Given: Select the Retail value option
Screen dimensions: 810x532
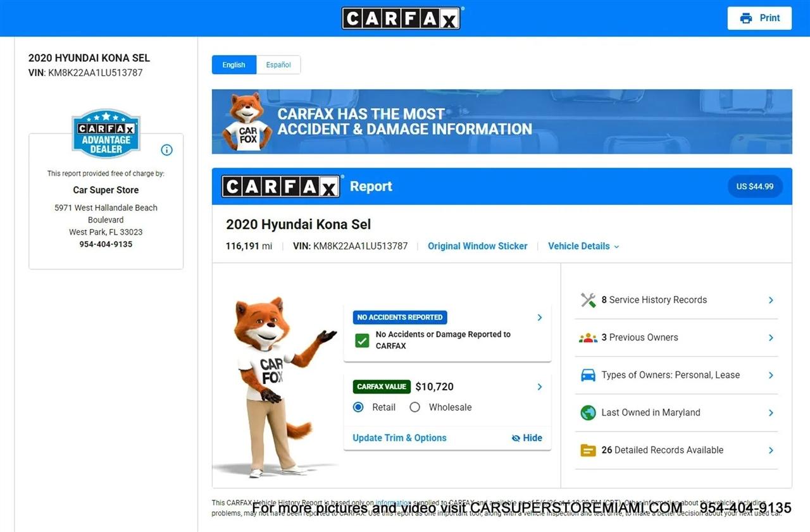Looking at the screenshot, I should [358, 407].
